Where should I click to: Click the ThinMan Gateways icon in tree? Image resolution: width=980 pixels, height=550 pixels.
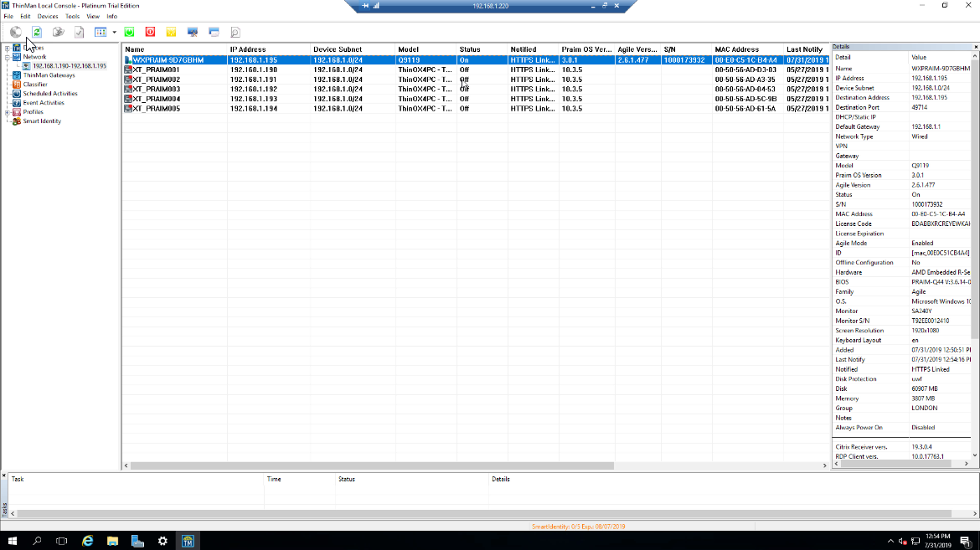[17, 75]
